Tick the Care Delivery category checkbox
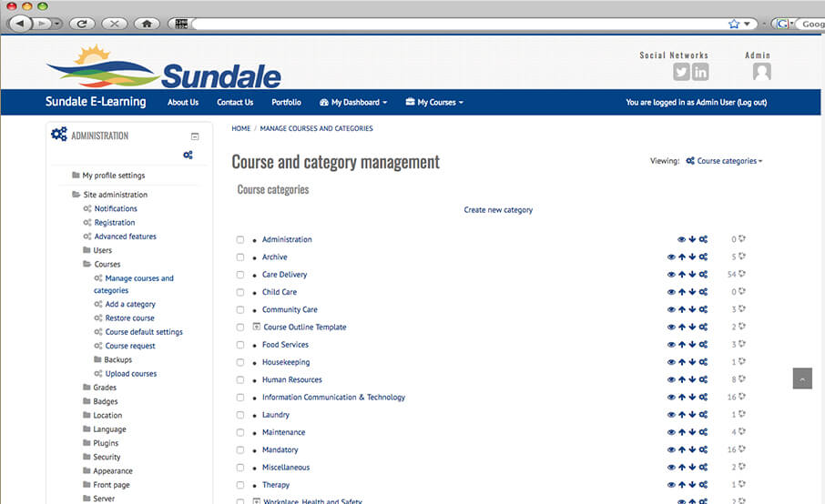Image resolution: width=825 pixels, height=504 pixels. (x=239, y=275)
